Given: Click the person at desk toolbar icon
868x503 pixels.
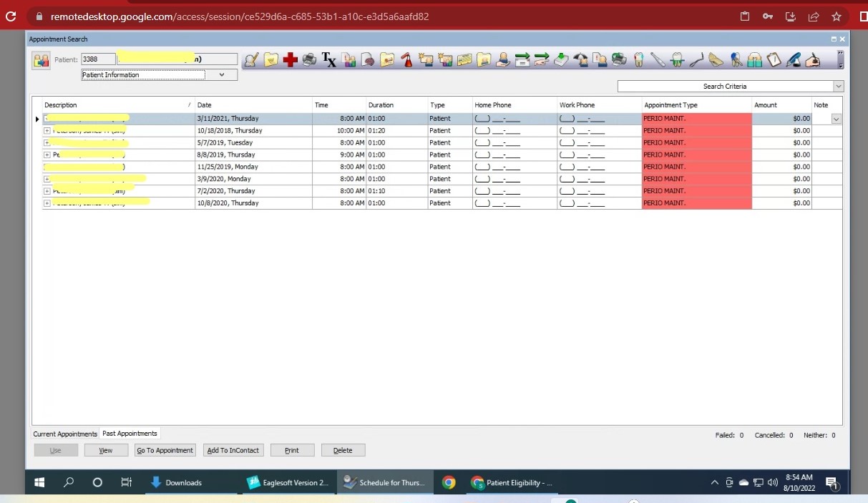Looking at the screenshot, I should (x=504, y=60).
